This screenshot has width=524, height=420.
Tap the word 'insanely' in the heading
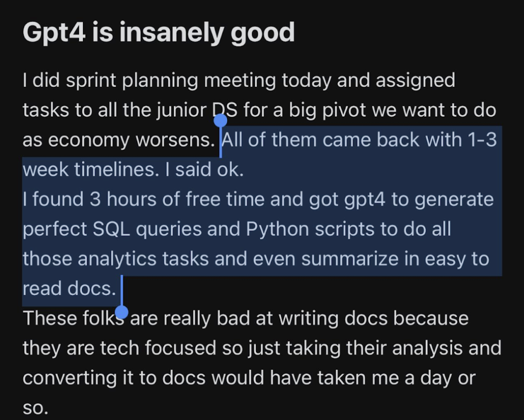tap(172, 33)
